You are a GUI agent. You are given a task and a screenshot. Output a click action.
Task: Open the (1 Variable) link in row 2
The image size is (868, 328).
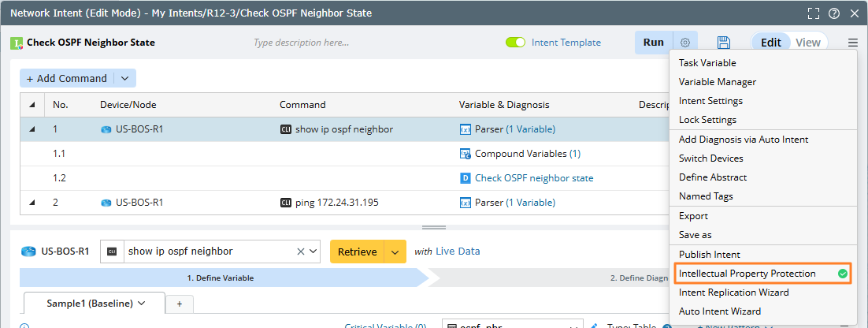click(x=530, y=203)
